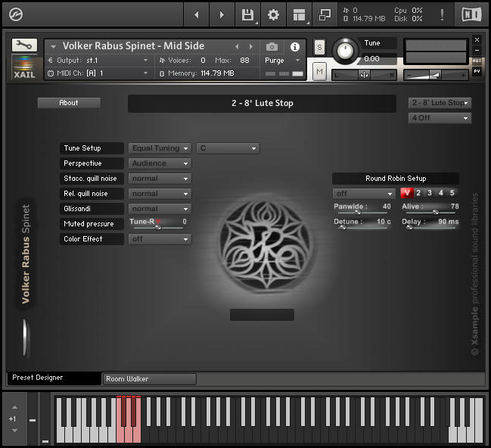The width and height of the screenshot is (491, 448).
Task: Click the Kontakt logo icon
Action: 16,14
